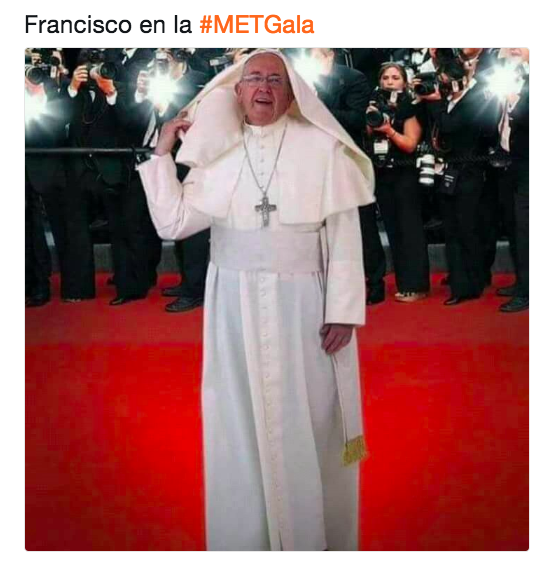Open the attached red carpet photo
This screenshot has width=552, height=565.
277,299
